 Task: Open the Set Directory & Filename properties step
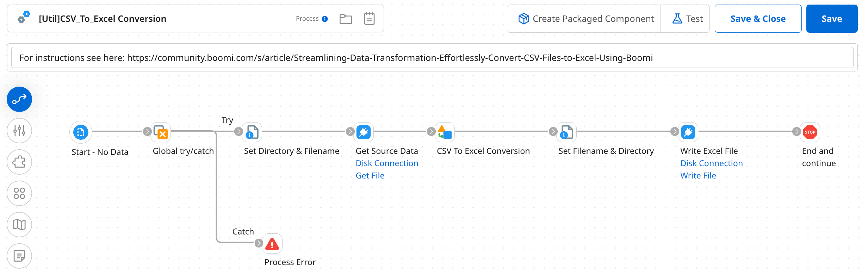click(x=252, y=132)
